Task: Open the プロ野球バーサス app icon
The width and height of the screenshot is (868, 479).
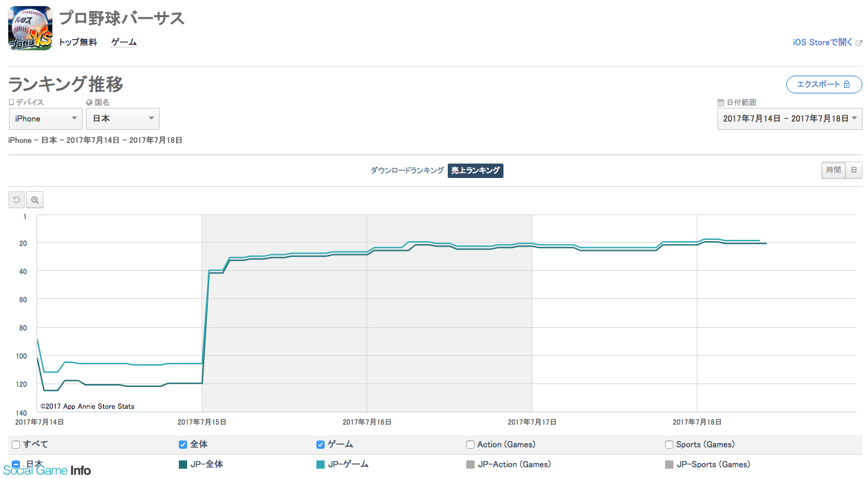Action: point(30,29)
